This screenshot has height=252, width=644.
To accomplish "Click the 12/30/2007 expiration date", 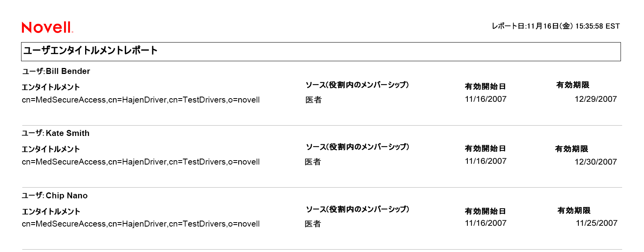I will click(x=595, y=162).
